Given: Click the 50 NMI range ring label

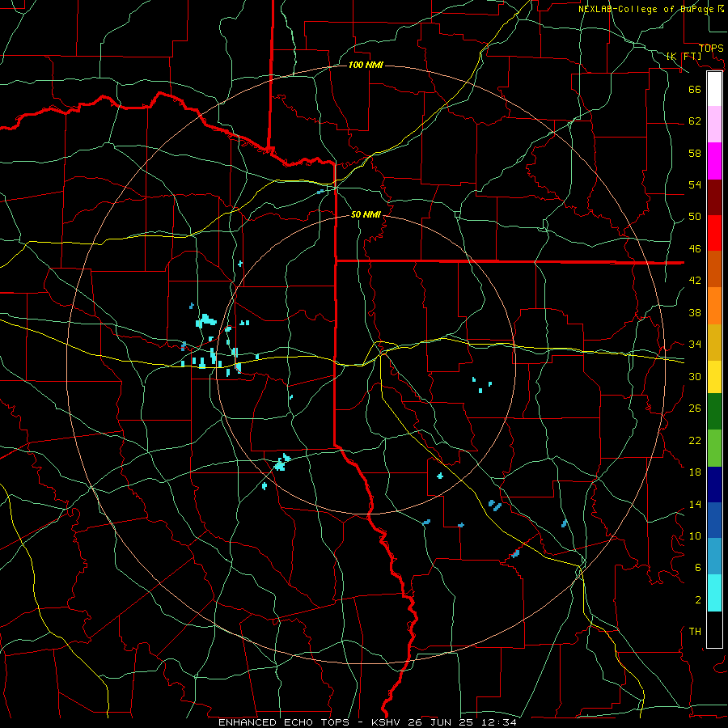Looking at the screenshot, I should (x=366, y=214).
